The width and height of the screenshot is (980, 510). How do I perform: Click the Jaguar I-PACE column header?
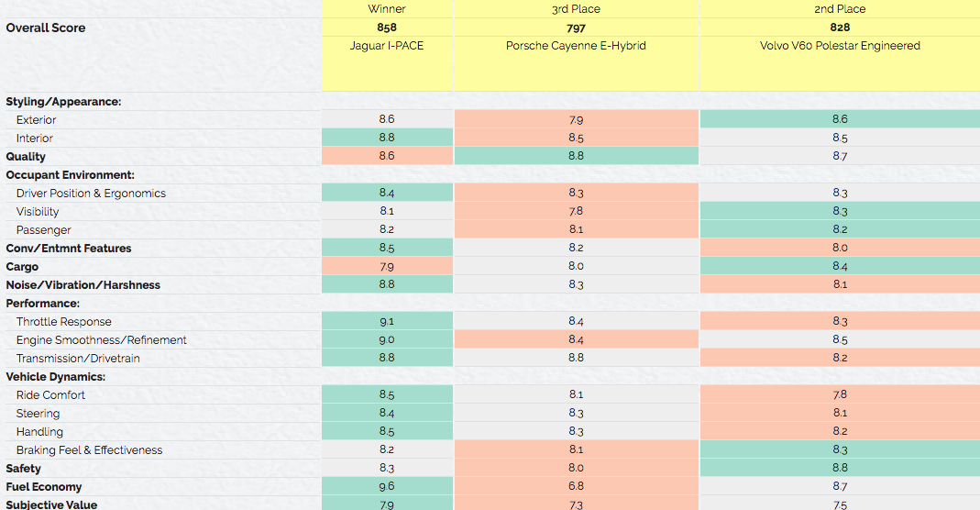click(387, 46)
